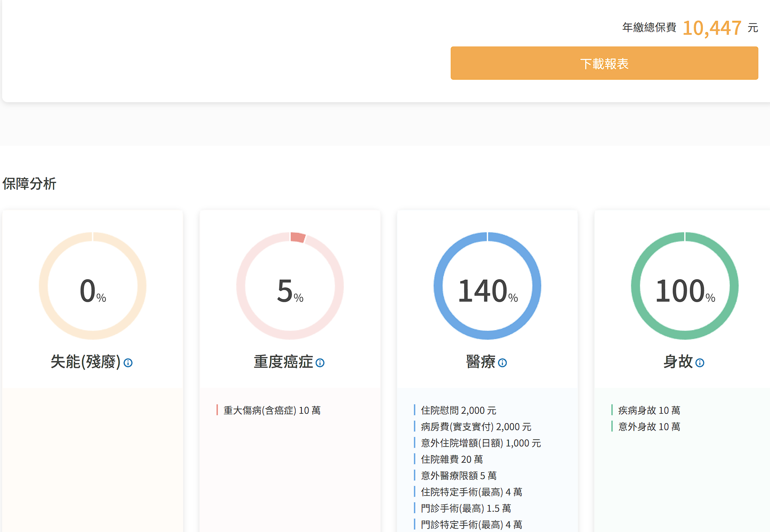Click 意外住院增額(日額) 1,000 元 entry

(x=481, y=443)
